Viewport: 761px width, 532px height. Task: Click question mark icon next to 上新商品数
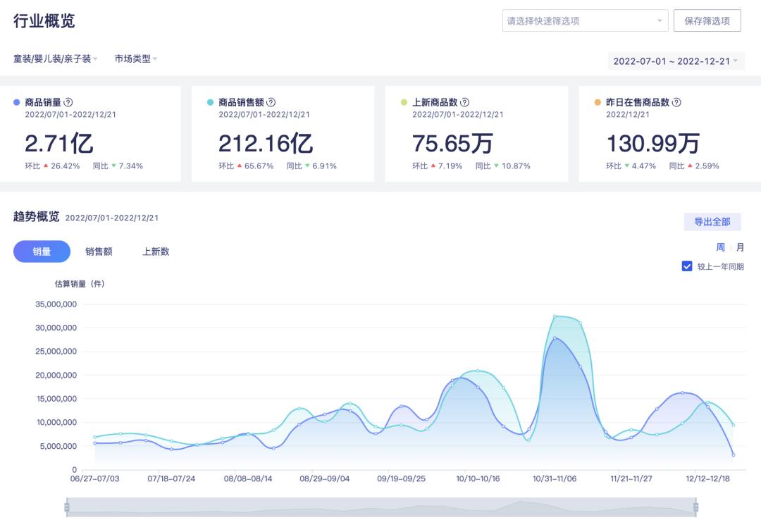[x=464, y=102]
